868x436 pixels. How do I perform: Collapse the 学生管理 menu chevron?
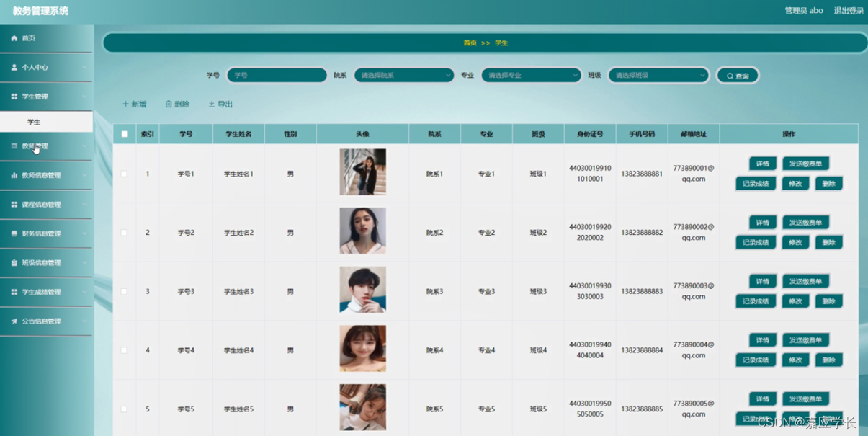click(x=84, y=97)
